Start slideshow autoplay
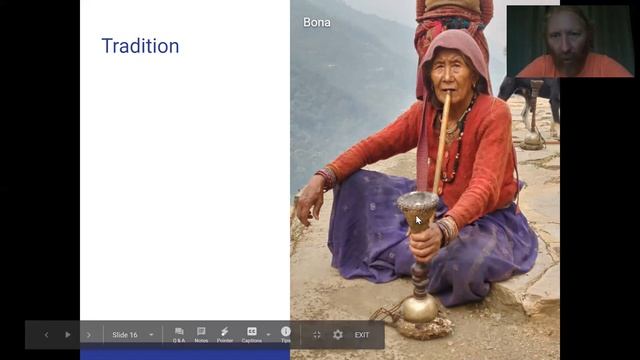The image size is (640, 360). click(x=67, y=335)
